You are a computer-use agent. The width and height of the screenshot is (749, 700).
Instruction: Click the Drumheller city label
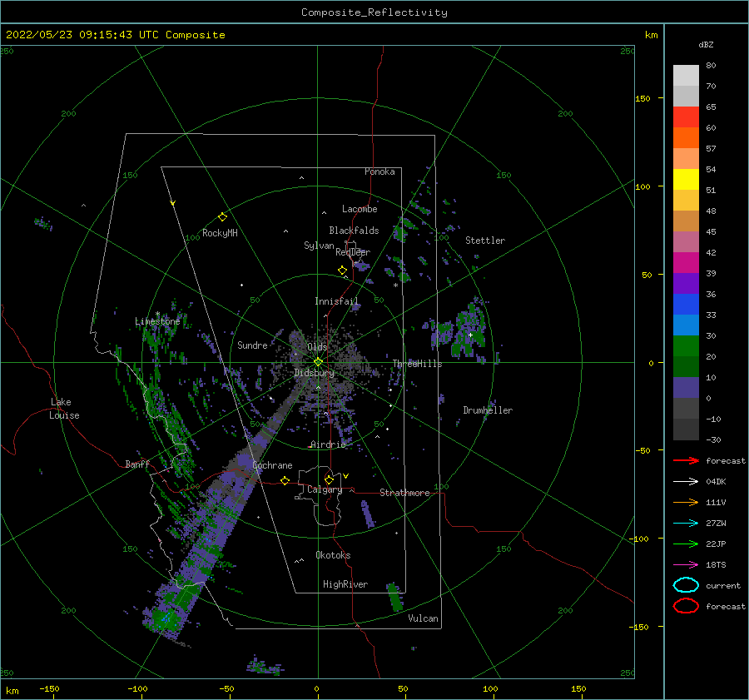coord(488,410)
